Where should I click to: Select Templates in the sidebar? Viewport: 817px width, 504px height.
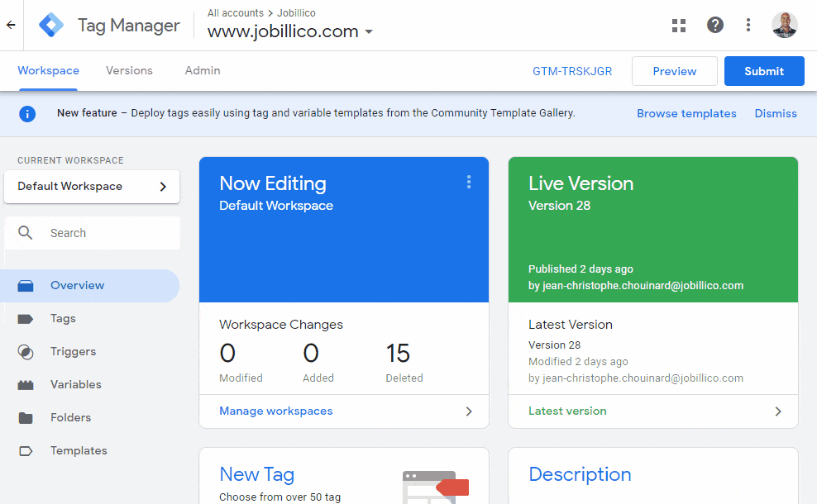pos(89,451)
